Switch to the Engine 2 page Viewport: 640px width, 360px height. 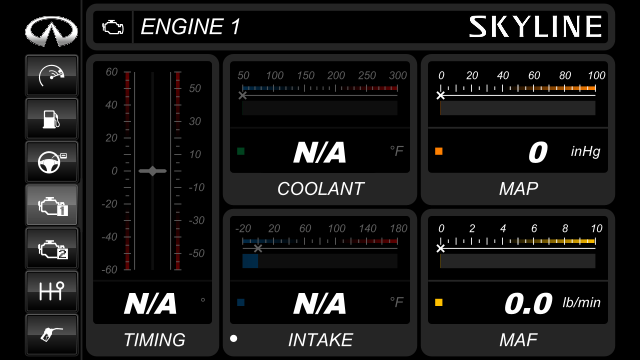pyautogui.click(x=51, y=248)
